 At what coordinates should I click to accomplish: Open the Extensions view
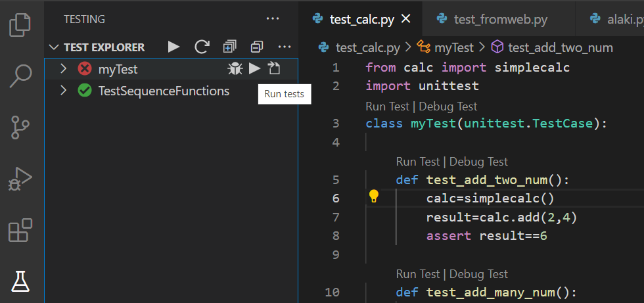21,230
